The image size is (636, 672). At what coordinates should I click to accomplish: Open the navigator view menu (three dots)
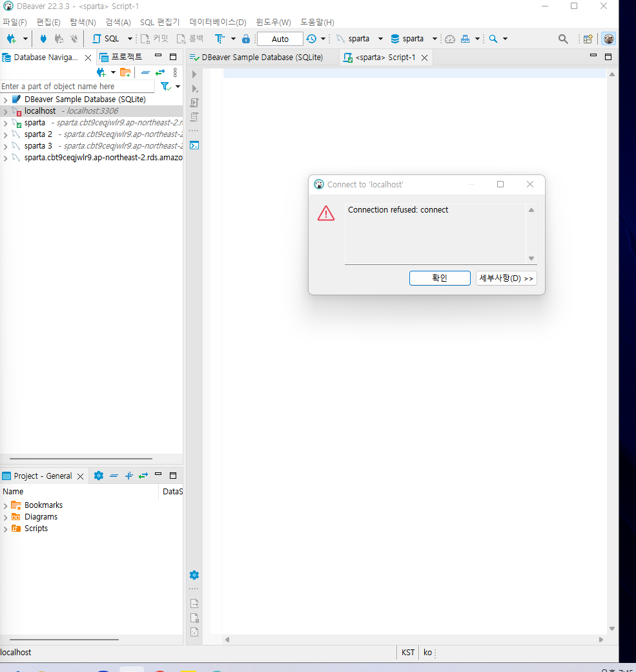(175, 72)
